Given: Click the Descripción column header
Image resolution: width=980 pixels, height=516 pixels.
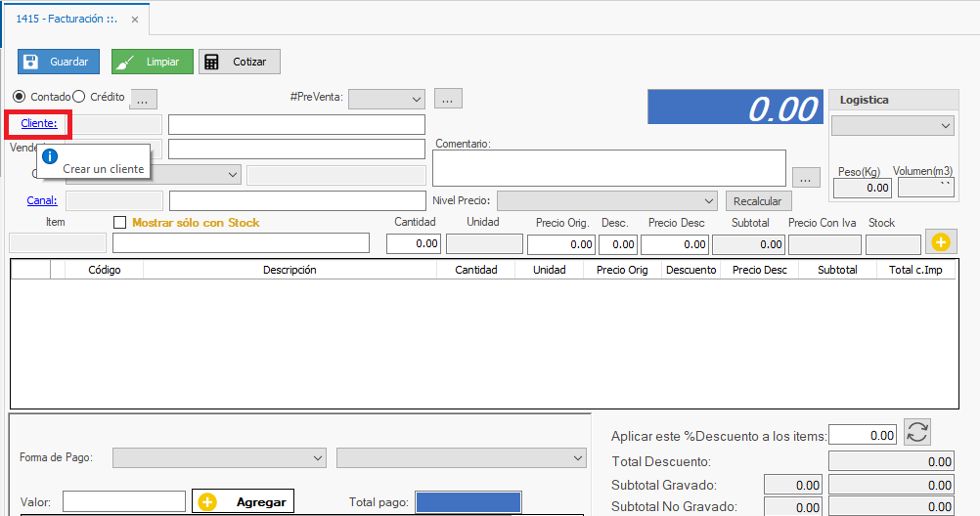Looking at the screenshot, I should pos(290,270).
